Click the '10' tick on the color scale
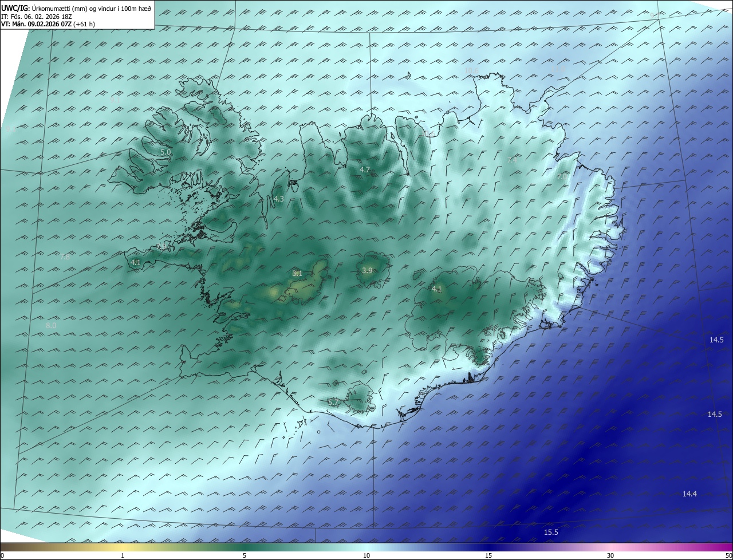This screenshot has height=560, width=733. (366, 555)
